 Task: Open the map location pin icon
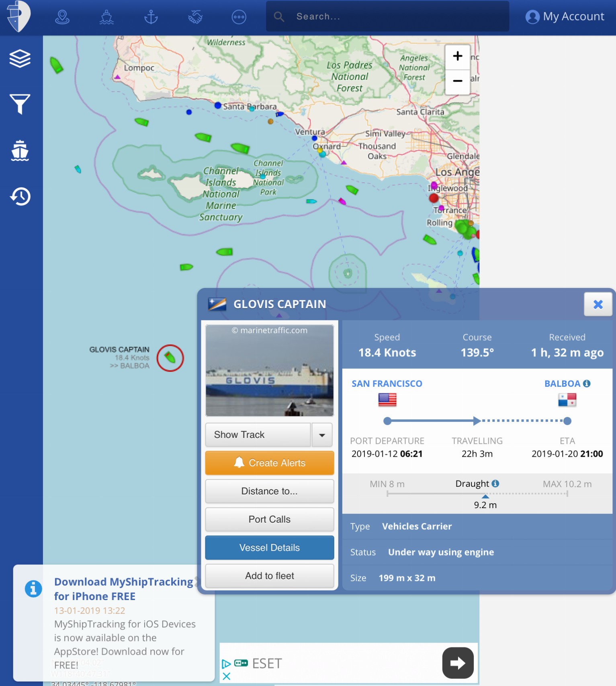tap(62, 17)
